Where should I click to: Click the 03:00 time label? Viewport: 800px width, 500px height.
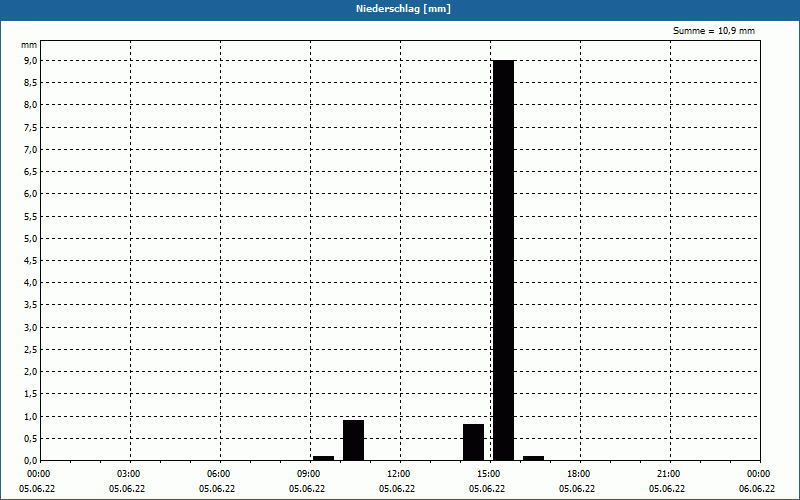point(129,474)
